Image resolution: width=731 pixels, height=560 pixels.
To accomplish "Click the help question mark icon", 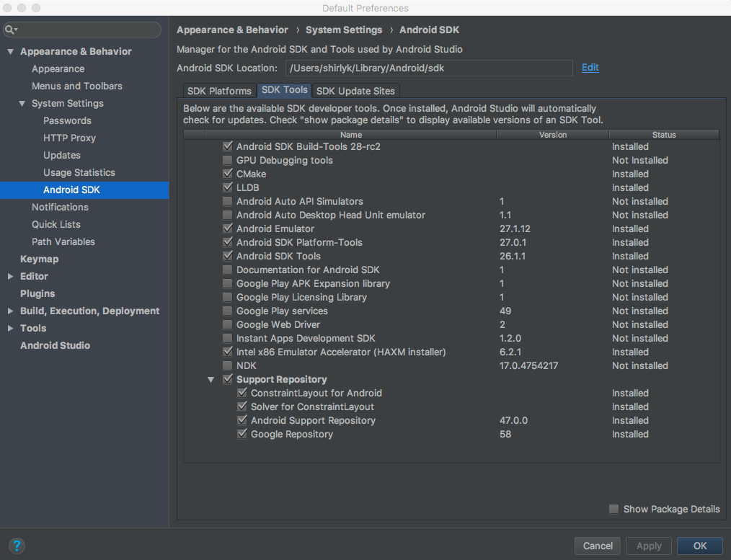I will [x=17, y=546].
